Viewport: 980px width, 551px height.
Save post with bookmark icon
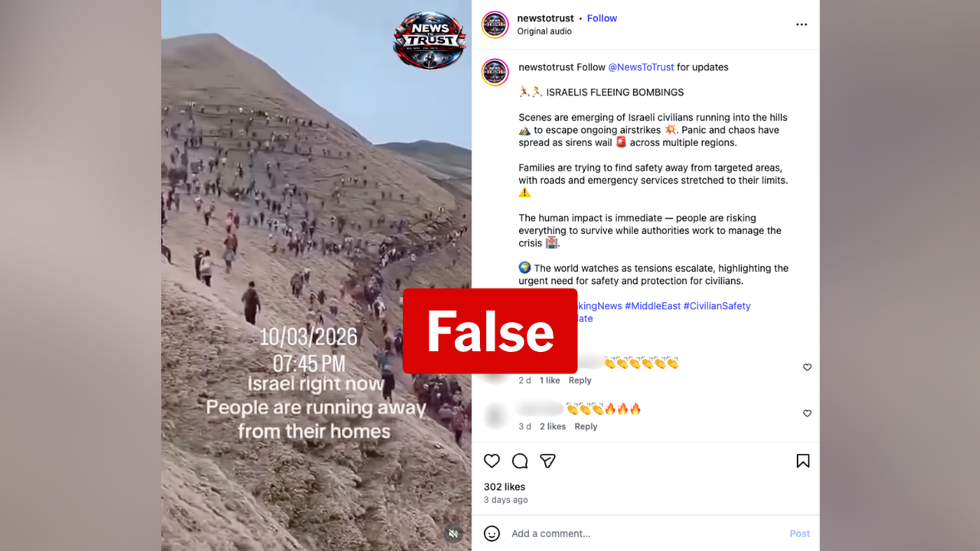(802, 461)
